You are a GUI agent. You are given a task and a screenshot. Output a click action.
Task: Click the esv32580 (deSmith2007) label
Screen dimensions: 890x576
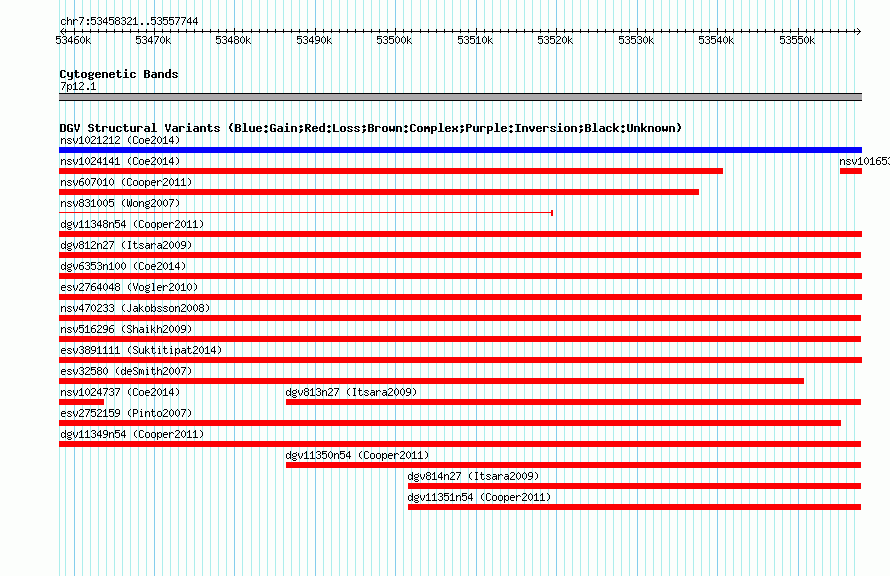126,371
